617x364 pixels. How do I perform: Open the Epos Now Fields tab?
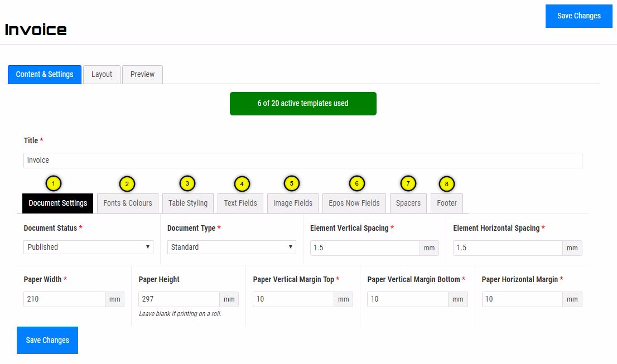click(x=354, y=203)
